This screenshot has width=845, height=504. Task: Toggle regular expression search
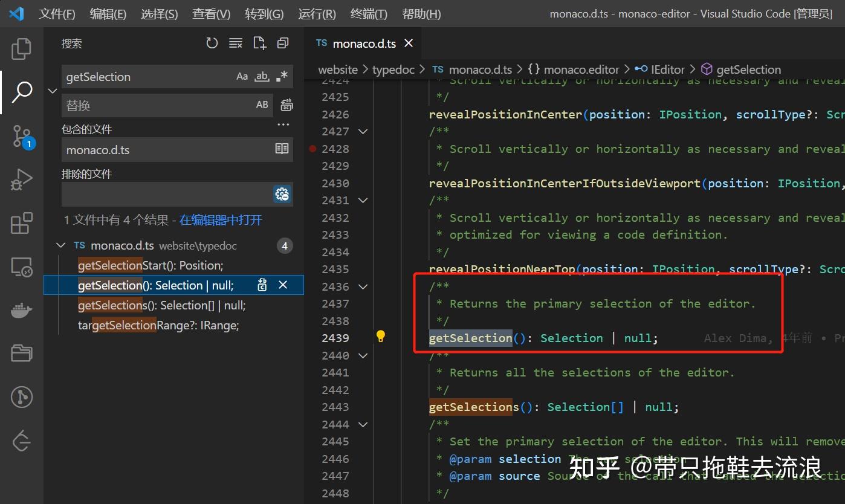click(280, 76)
